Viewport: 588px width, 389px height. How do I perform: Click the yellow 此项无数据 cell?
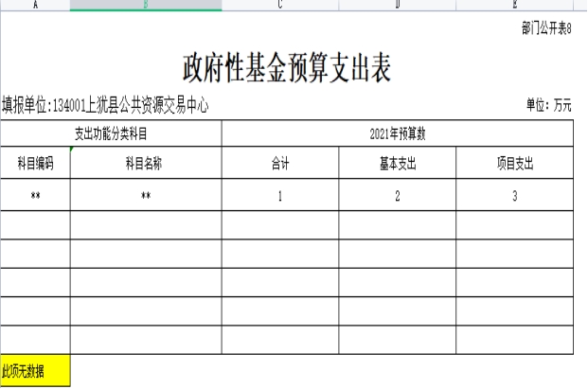coord(35,370)
